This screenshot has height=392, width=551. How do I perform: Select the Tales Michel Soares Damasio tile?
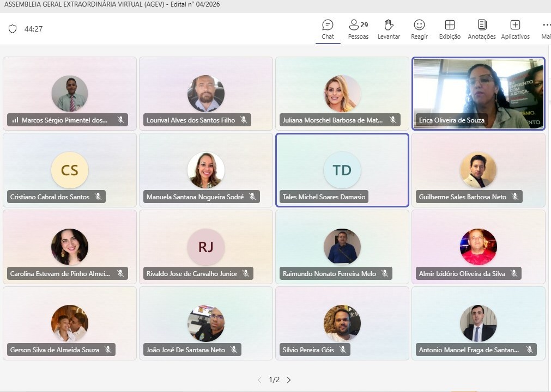[x=342, y=170]
